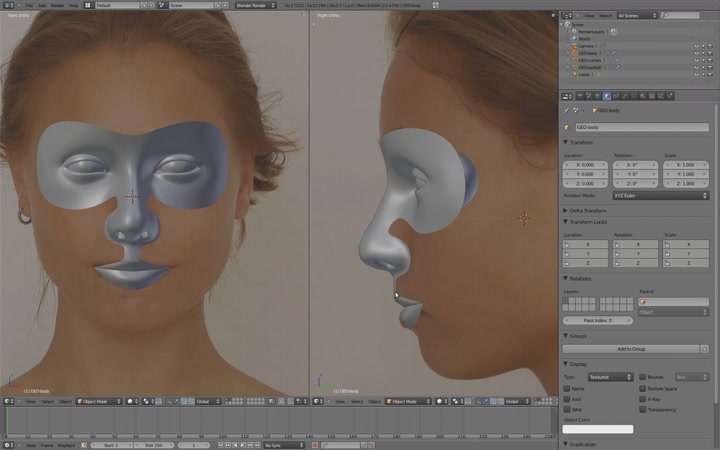The height and width of the screenshot is (450, 720).
Task: Open the Particles properties tab icon
Action: pos(661,96)
